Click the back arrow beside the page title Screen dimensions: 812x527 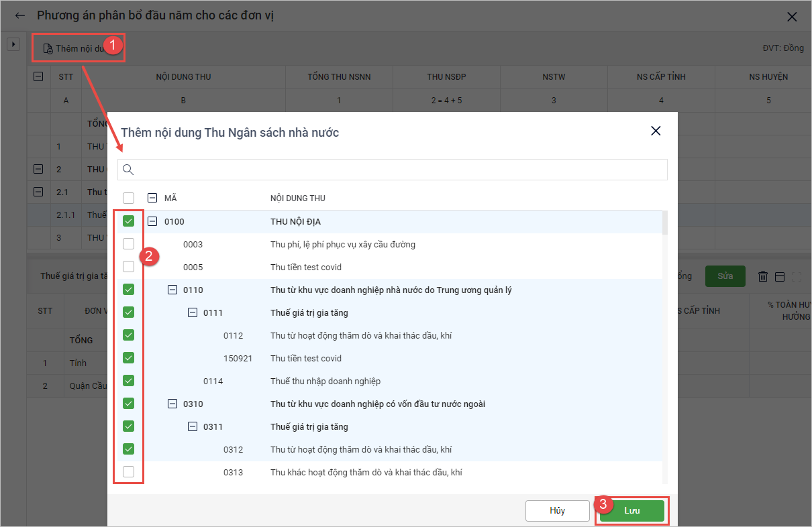pos(19,15)
